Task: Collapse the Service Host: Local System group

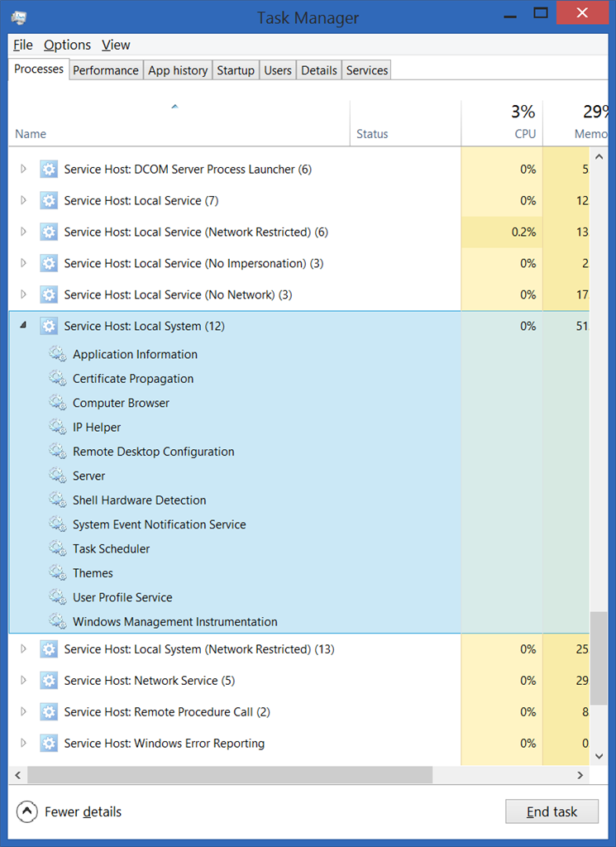Action: click(x=23, y=325)
